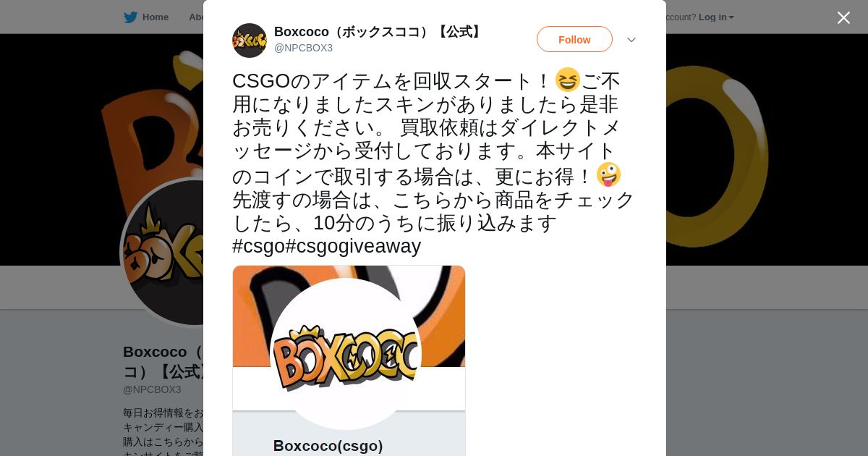Open the attached Boxcoco image

(x=349, y=360)
